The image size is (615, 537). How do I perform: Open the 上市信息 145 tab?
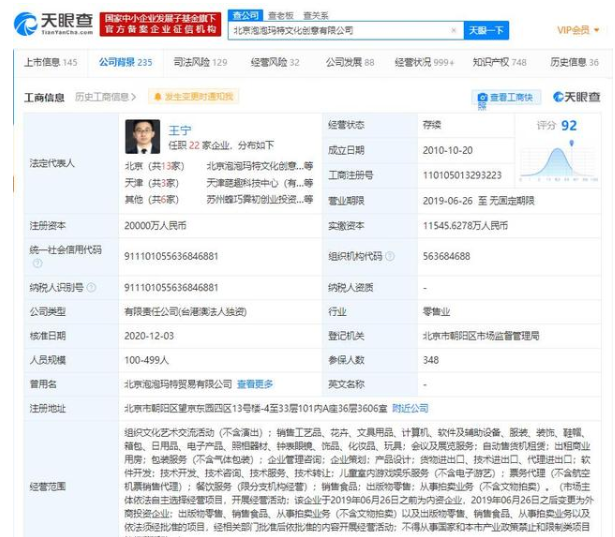51,62
